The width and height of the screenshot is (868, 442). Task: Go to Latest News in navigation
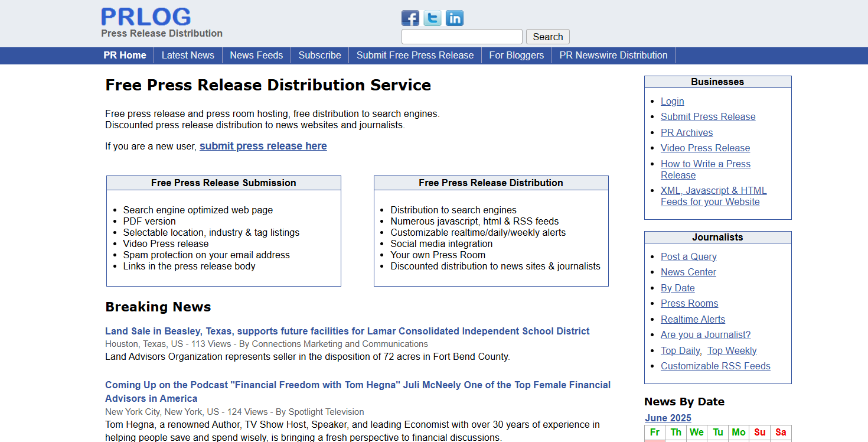(x=188, y=55)
